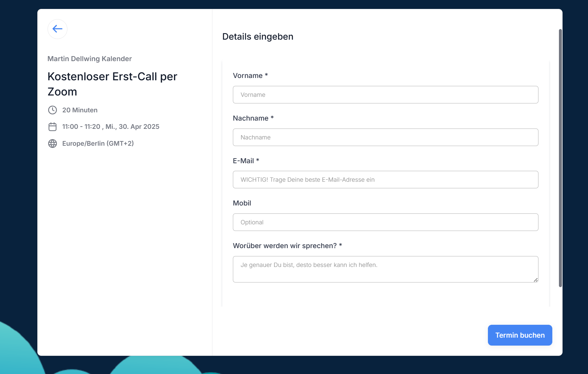Click the 'Worüber werden wir sprechen? *' label

(287, 246)
